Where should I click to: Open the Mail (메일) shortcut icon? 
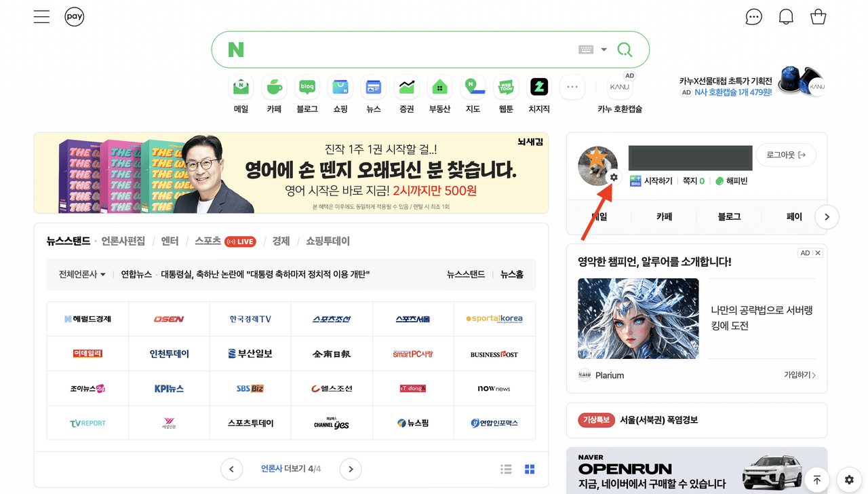241,88
